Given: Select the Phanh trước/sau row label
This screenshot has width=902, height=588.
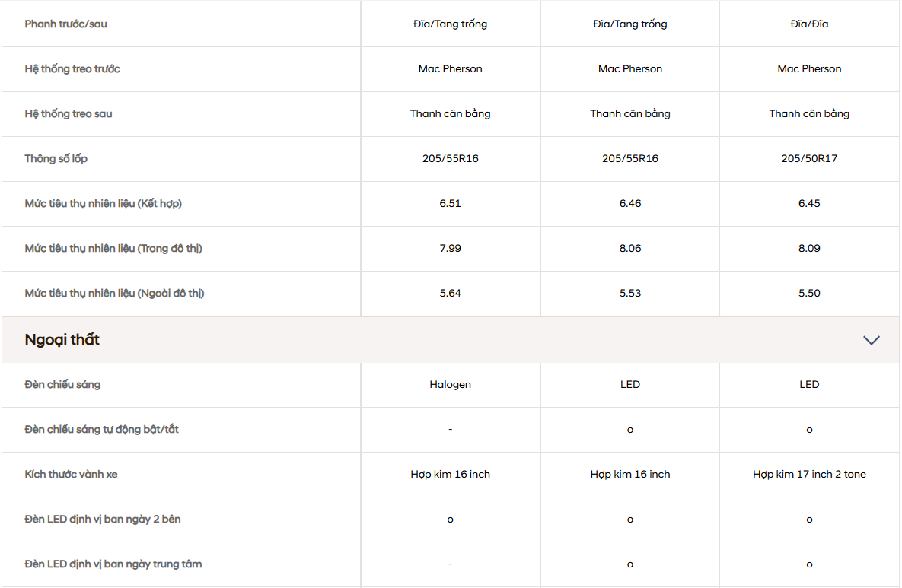Looking at the screenshot, I should click(x=65, y=24).
